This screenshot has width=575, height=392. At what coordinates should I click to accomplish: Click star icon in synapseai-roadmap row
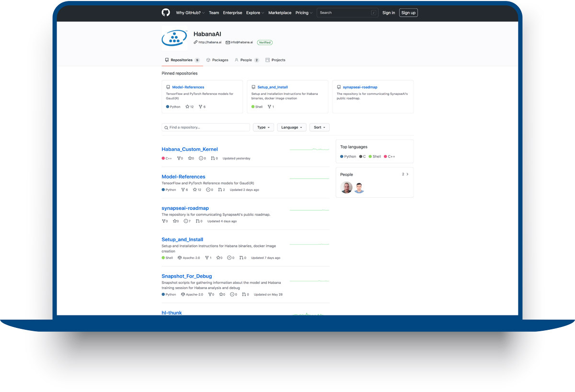pos(175,221)
